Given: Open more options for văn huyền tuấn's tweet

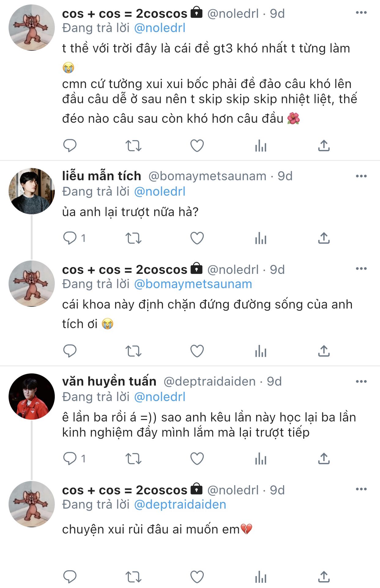Looking at the screenshot, I should tap(361, 382).
